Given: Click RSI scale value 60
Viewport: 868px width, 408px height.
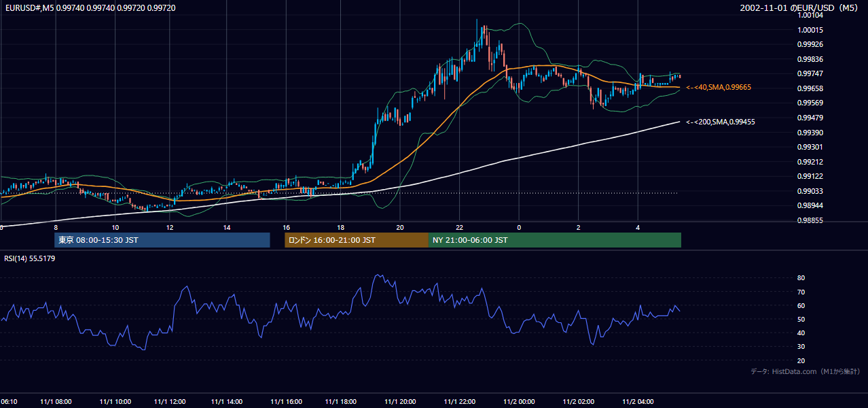Looking at the screenshot, I should (x=801, y=305).
